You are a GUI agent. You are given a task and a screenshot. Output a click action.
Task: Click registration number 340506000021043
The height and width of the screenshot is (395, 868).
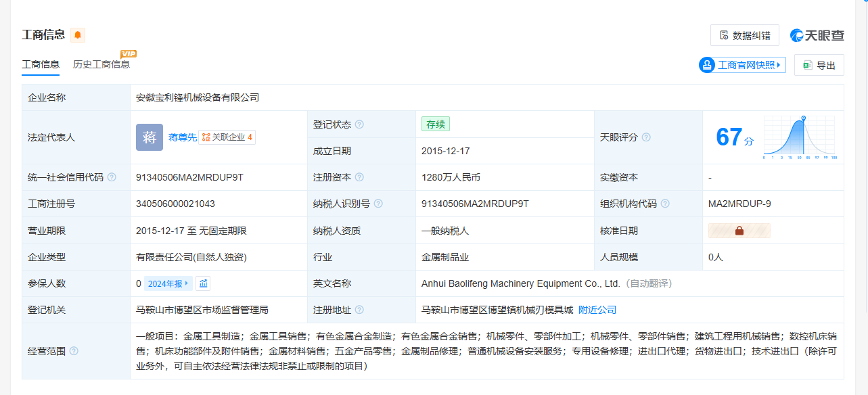point(175,204)
